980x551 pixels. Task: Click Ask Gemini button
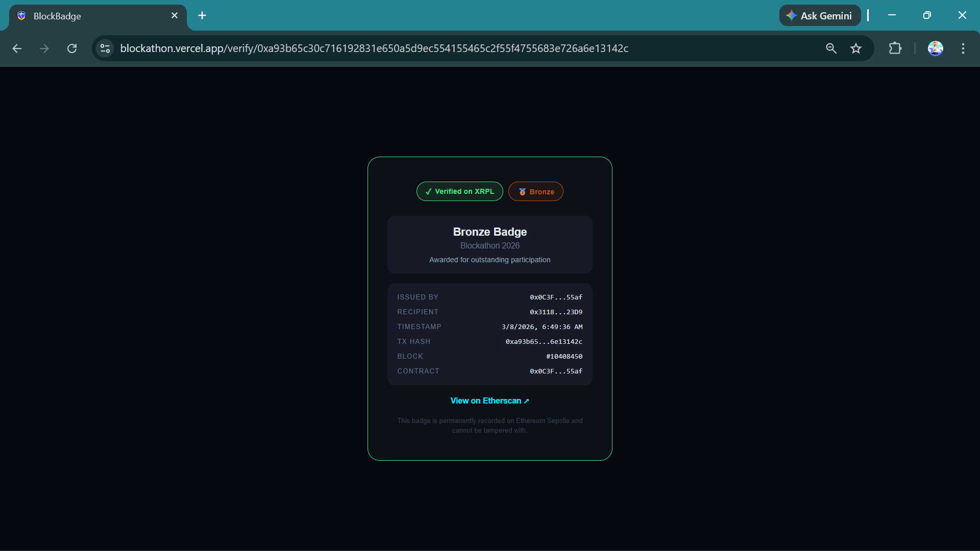pyautogui.click(x=820, y=16)
